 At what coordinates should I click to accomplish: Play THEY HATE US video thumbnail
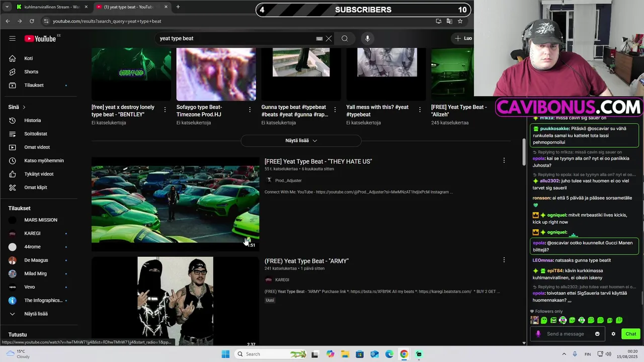coord(175,204)
